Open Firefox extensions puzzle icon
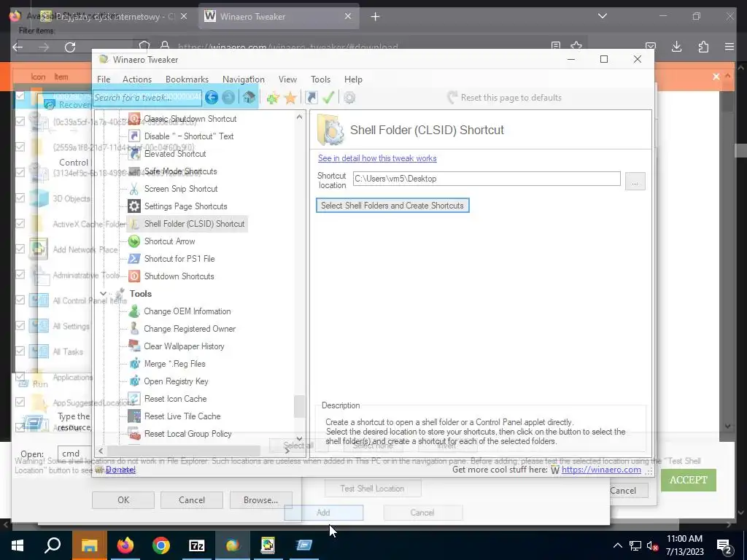The height and width of the screenshot is (560, 747). pyautogui.click(x=703, y=47)
